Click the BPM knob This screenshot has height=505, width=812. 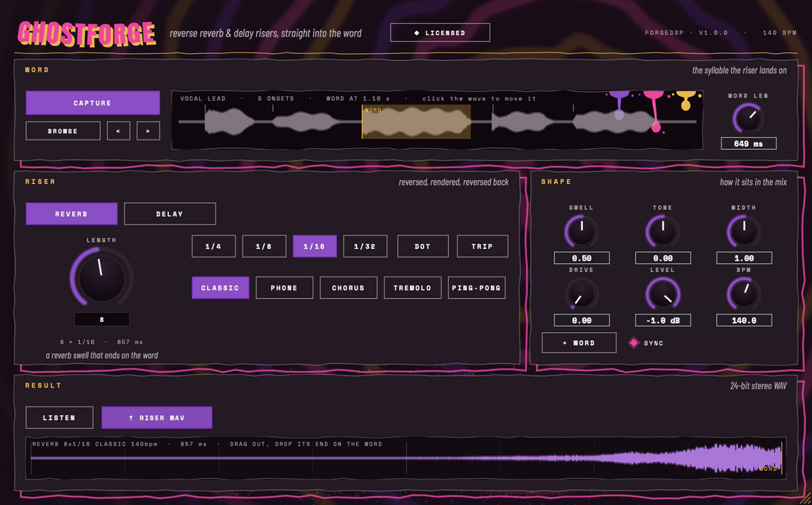click(744, 293)
